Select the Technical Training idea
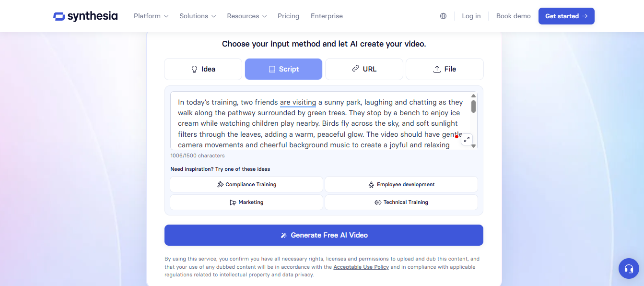This screenshot has height=286, width=644. [401, 202]
